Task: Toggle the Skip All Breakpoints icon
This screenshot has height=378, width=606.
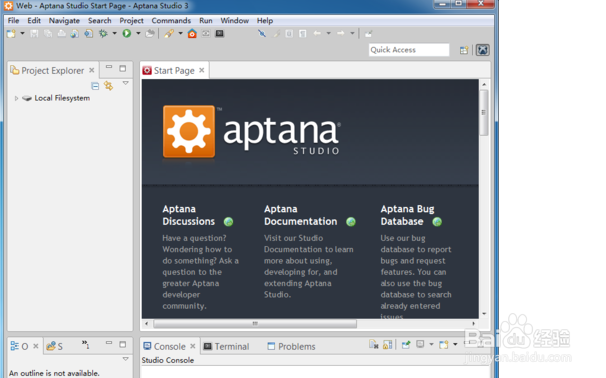Action: click(262, 34)
